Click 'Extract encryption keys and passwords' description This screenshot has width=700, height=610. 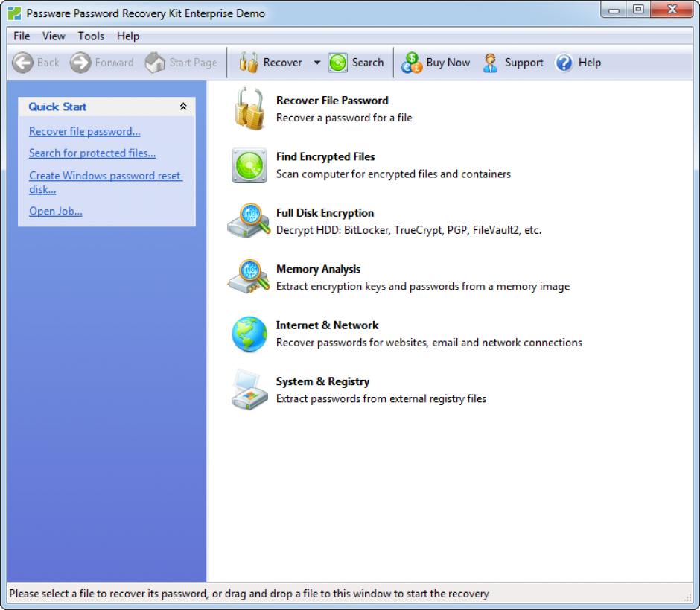(423, 287)
